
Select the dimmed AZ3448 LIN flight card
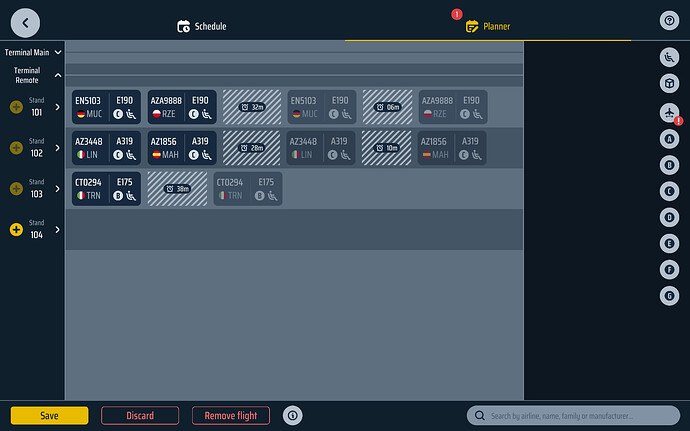coord(321,148)
